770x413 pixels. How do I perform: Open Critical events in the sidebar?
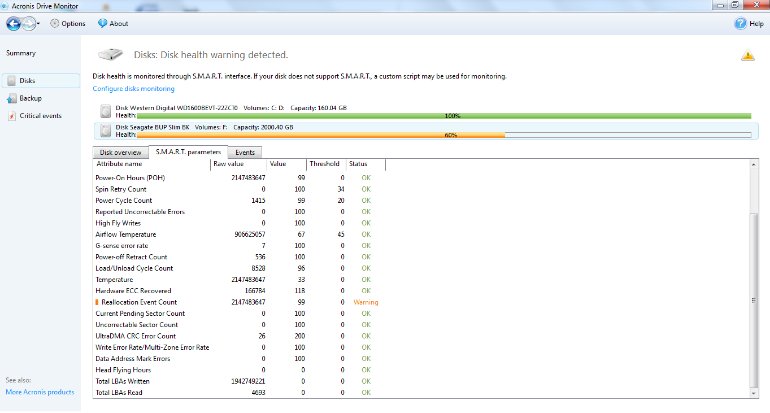coord(40,116)
